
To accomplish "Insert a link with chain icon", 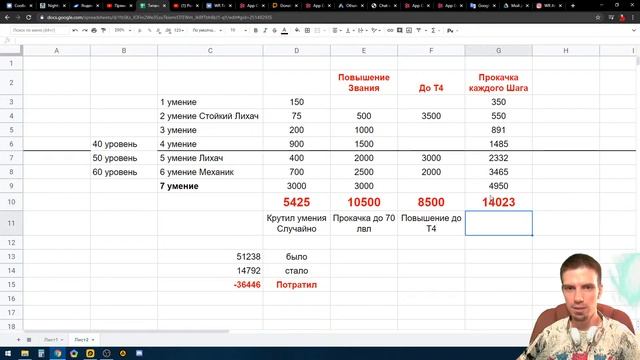I will 390,31.
